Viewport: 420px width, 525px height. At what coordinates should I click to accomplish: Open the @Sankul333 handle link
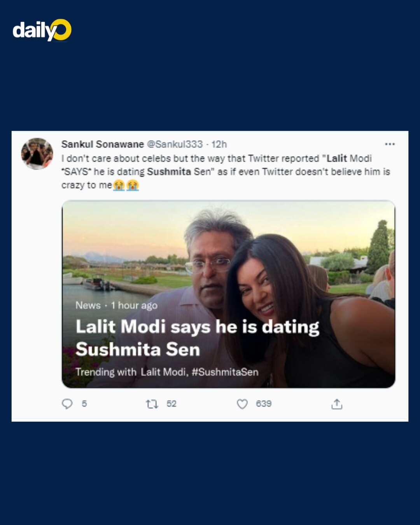point(175,144)
